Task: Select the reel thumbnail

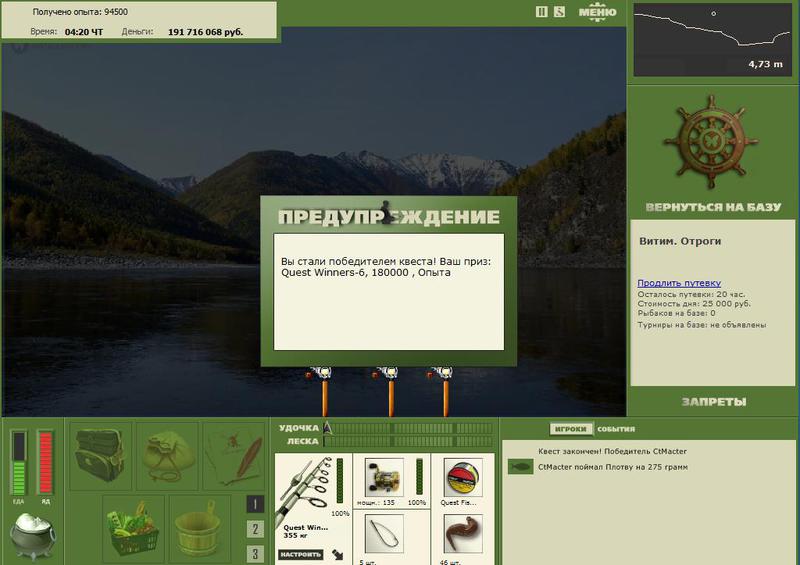Action: coord(384,477)
